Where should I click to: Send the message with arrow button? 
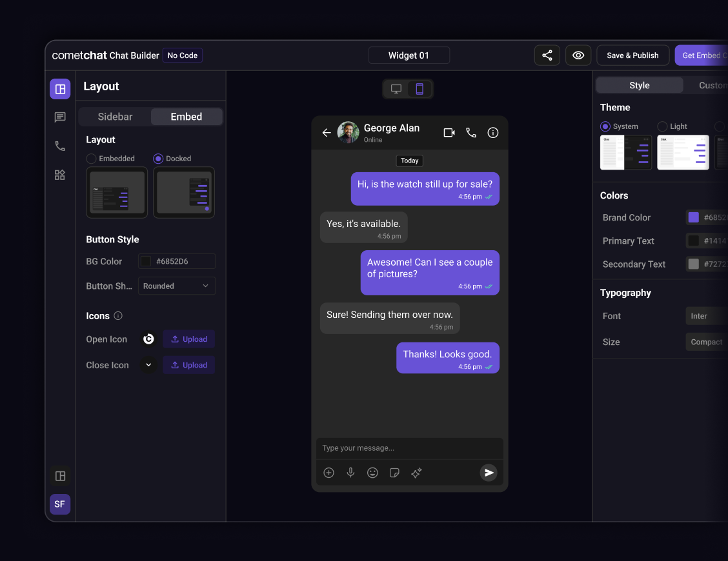[x=489, y=473]
